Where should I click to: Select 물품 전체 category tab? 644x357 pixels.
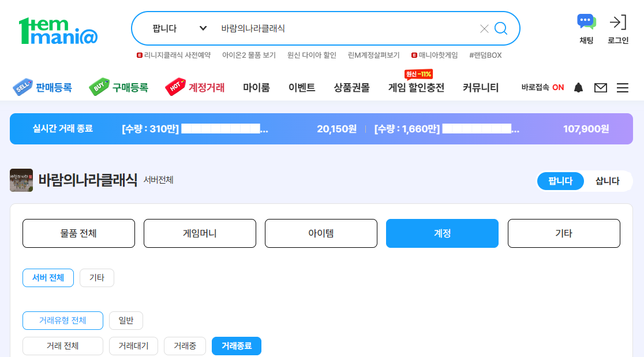78,233
